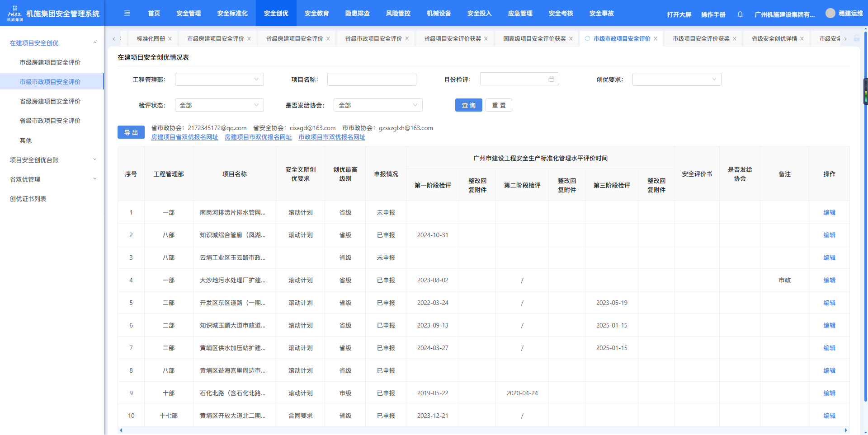This screenshot has width=868, height=435.
Task: Open the 检评状态 dropdown showing 全部
Action: (219, 105)
